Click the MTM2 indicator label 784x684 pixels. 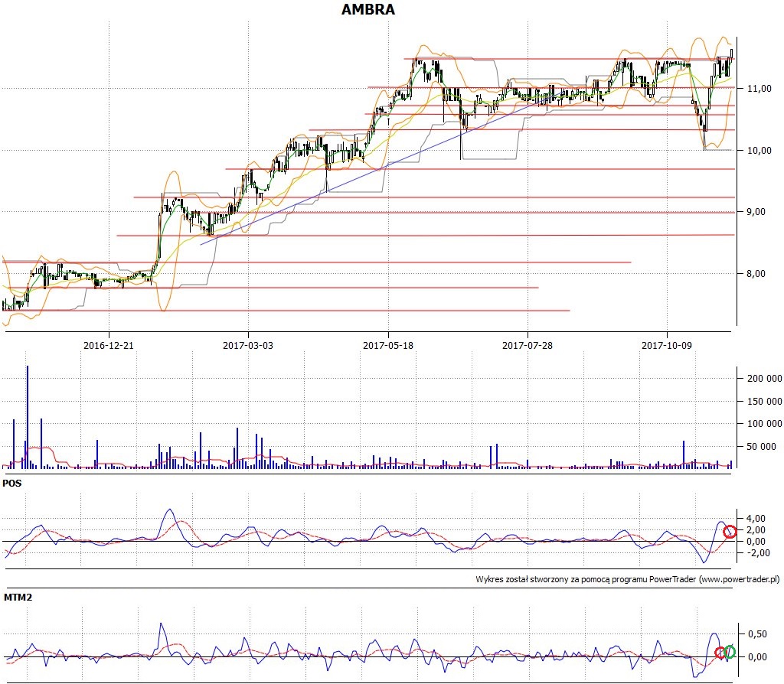(18, 597)
